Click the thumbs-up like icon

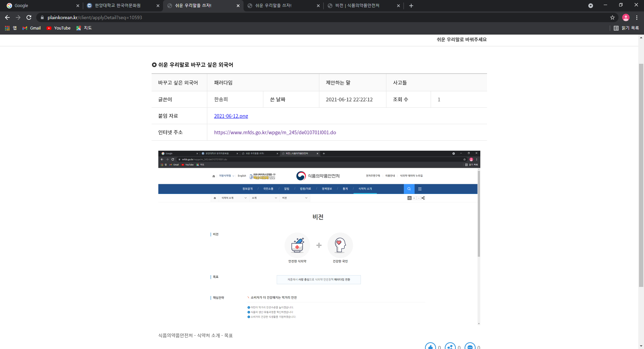click(430, 346)
